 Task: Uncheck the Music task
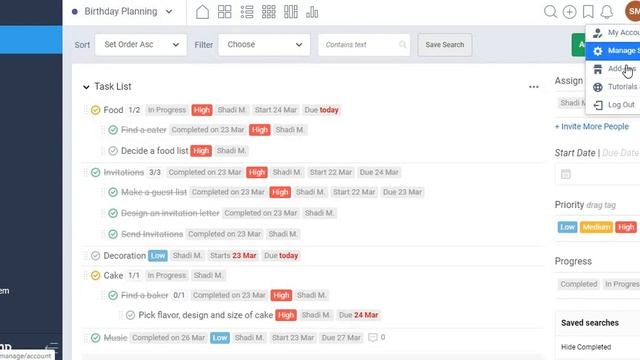(96, 338)
